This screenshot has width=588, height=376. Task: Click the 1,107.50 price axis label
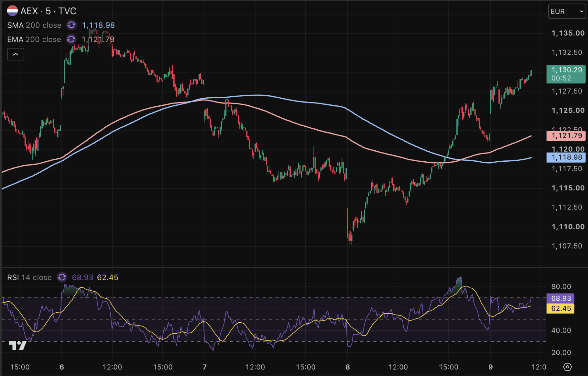(x=567, y=246)
